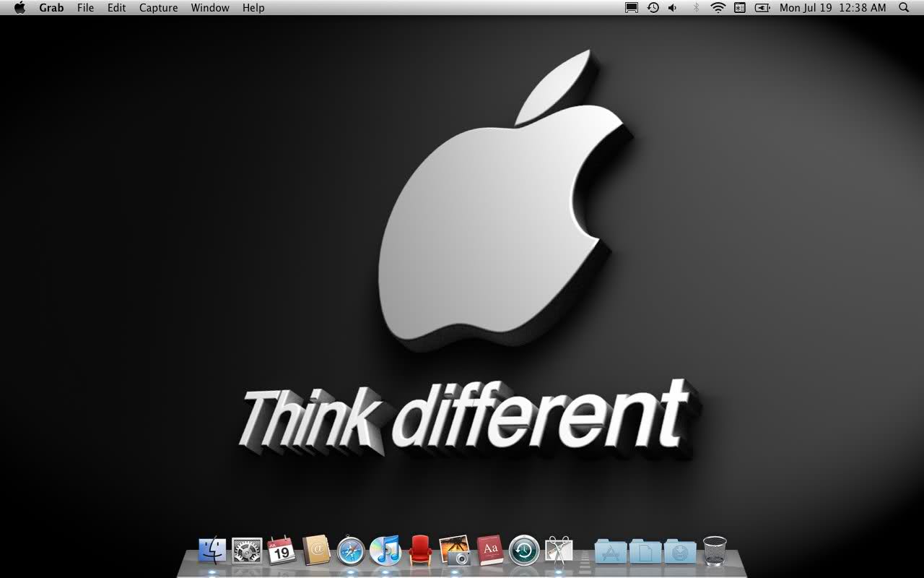The width and height of the screenshot is (924, 578).
Task: Open the Applications folder stack
Action: [611, 551]
